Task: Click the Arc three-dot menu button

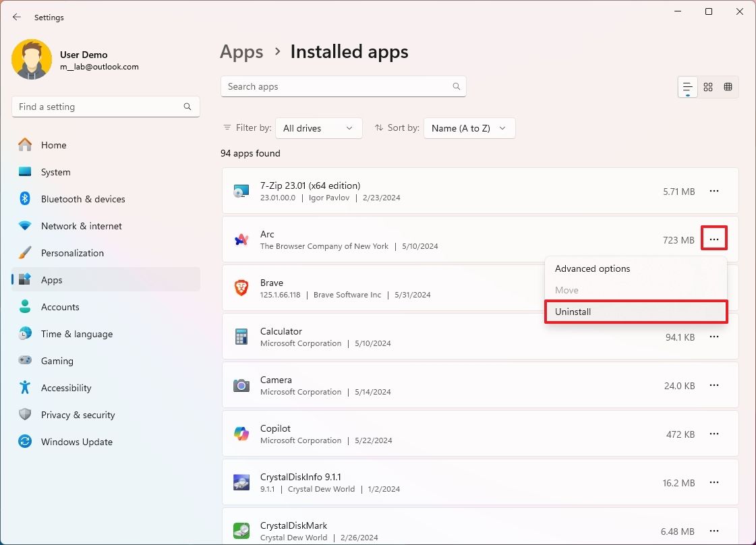Action: click(x=714, y=239)
